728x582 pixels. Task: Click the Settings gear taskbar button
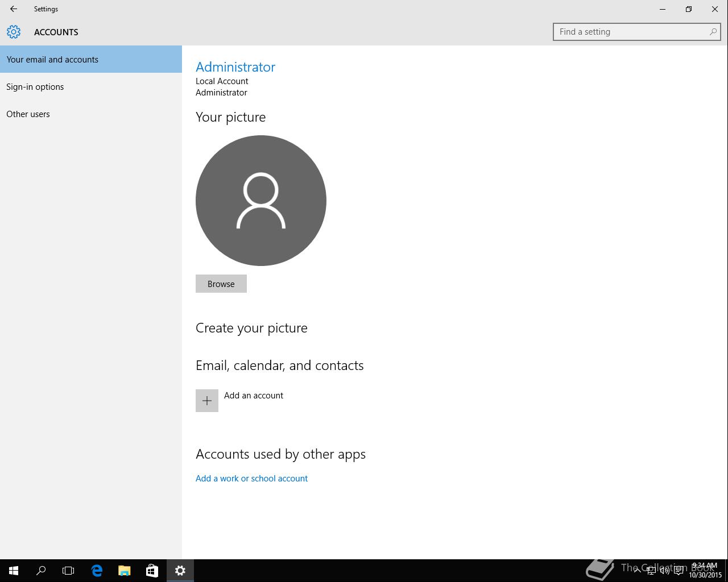click(180, 571)
